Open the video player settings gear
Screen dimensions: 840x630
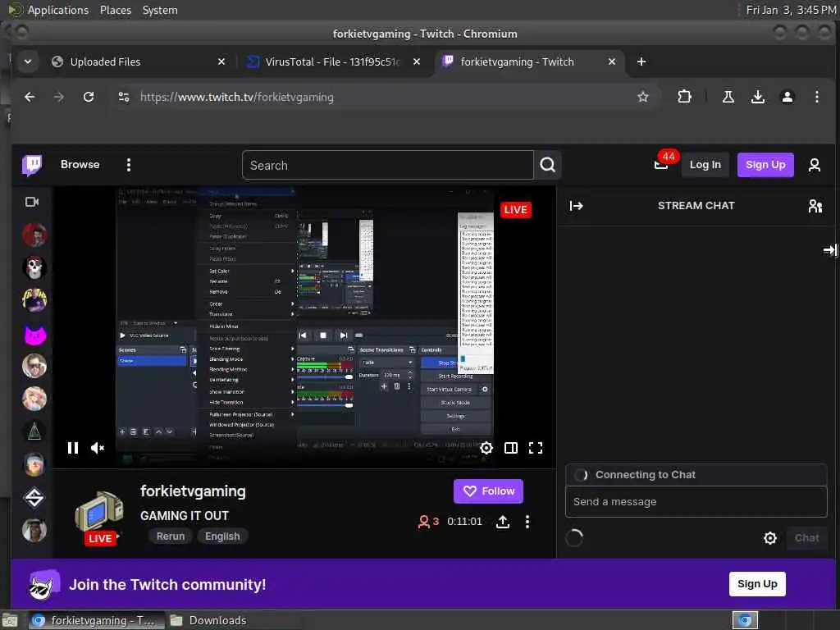(486, 448)
